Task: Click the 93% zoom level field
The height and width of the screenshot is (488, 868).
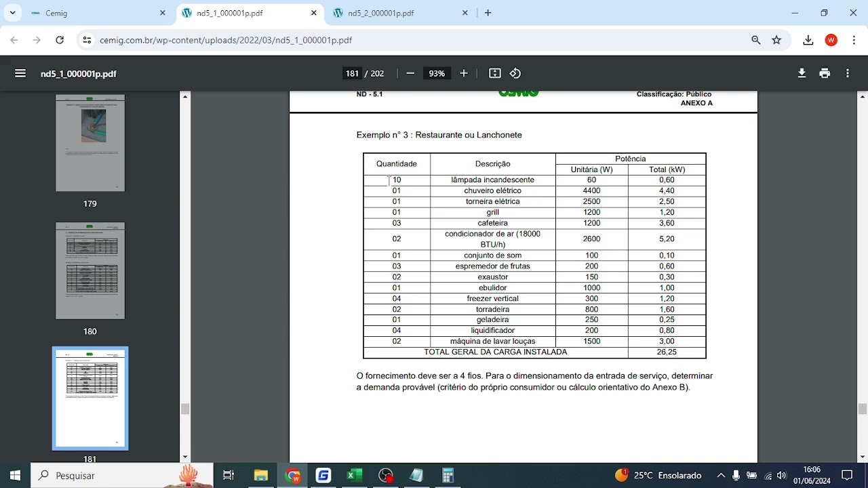Action: click(x=437, y=73)
